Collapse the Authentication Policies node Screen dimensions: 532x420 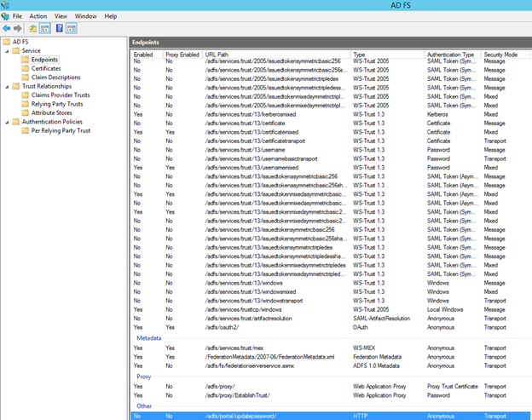tap(6, 122)
